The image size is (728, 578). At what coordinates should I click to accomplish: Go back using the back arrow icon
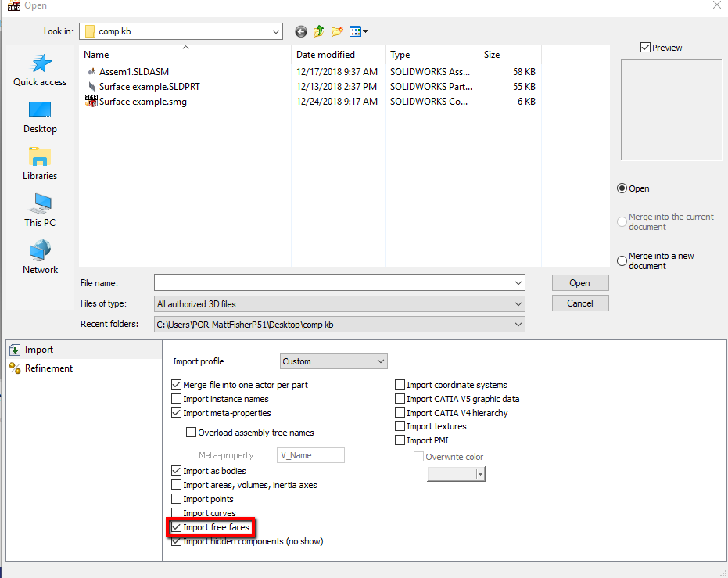tap(301, 31)
